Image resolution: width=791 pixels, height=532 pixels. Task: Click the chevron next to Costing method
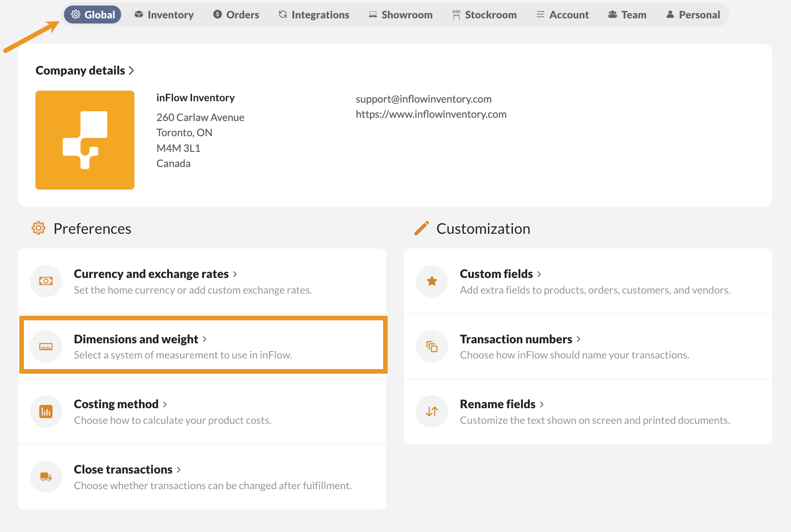165,405
